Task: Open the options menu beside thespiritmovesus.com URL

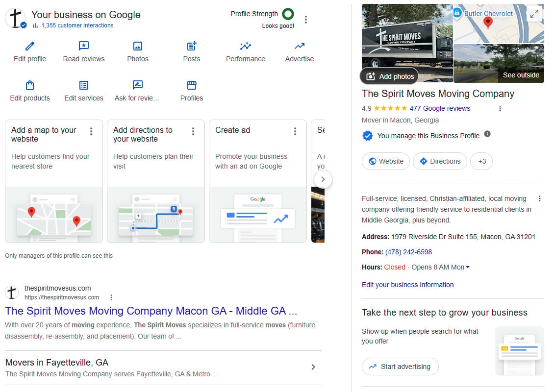Action: click(111, 297)
